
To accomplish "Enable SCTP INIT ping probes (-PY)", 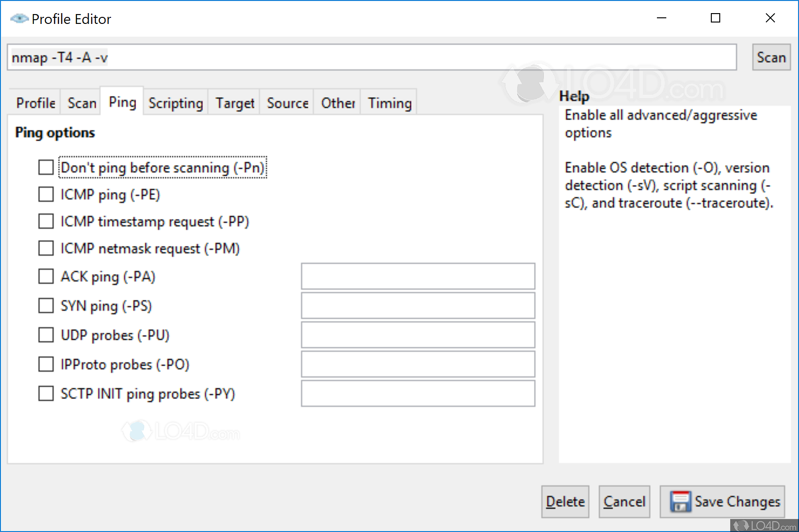I will click(x=45, y=394).
